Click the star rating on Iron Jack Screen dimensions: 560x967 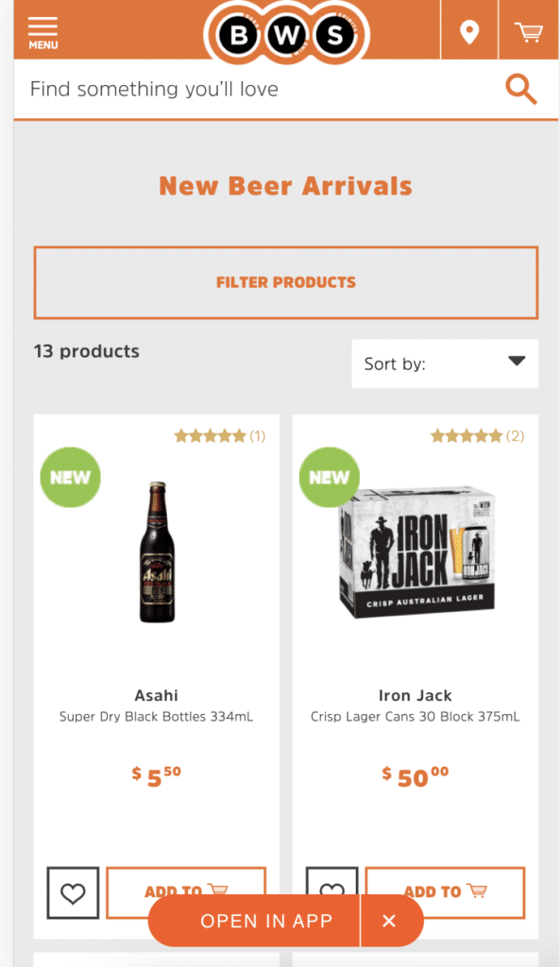(468, 435)
